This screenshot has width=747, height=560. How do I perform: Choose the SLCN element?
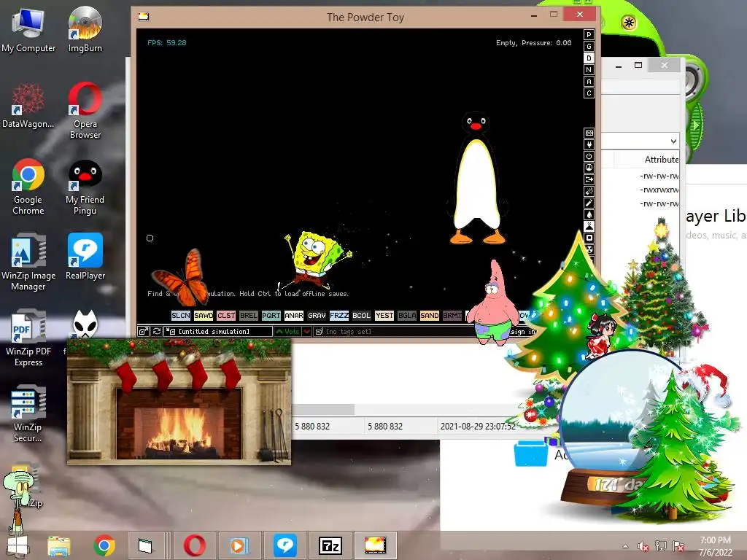(181, 315)
